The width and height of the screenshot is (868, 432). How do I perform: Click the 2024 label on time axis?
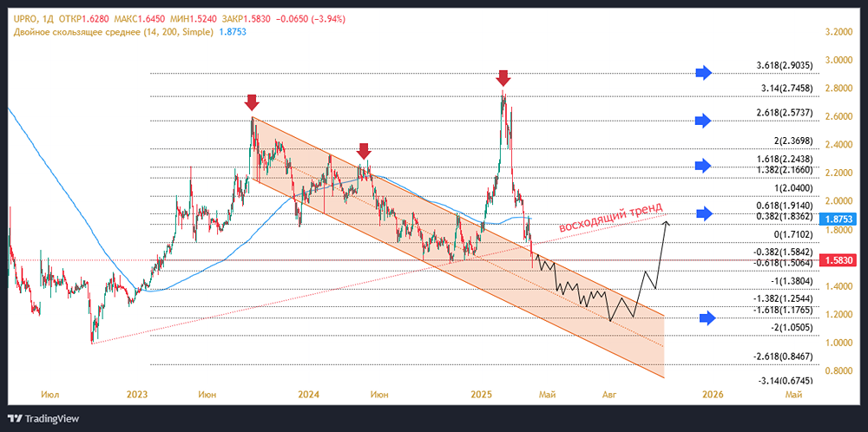tap(308, 395)
